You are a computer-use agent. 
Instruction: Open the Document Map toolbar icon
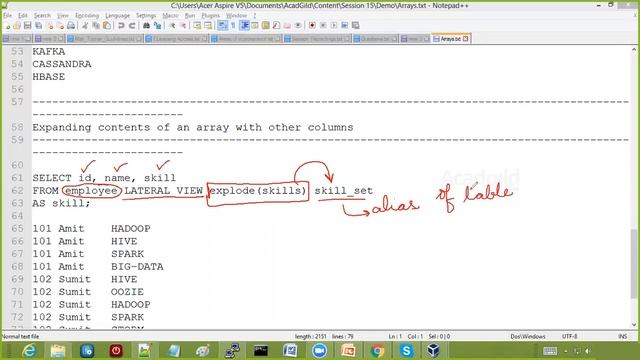(x=266, y=26)
